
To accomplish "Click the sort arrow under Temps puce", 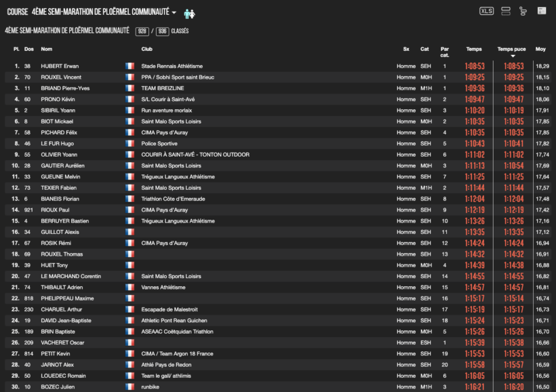I will [511, 56].
